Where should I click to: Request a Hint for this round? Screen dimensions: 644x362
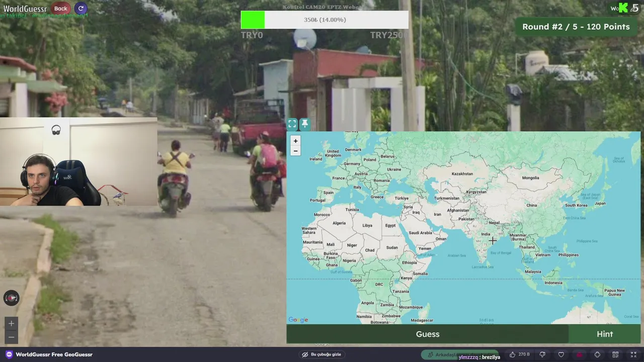[x=605, y=334]
